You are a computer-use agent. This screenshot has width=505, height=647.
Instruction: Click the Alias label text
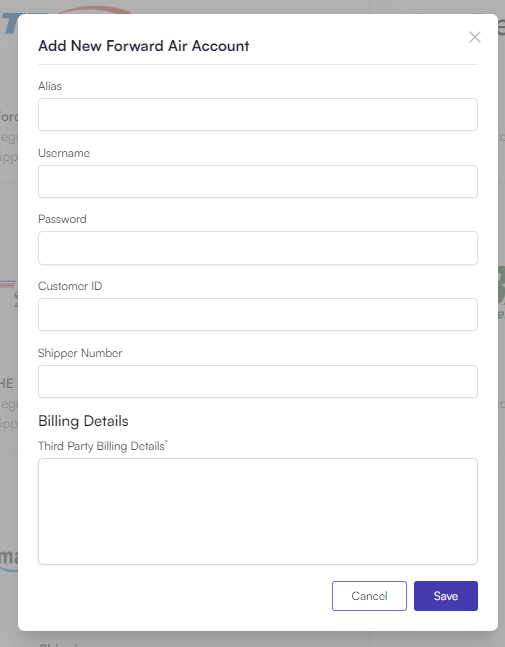tap(50, 86)
